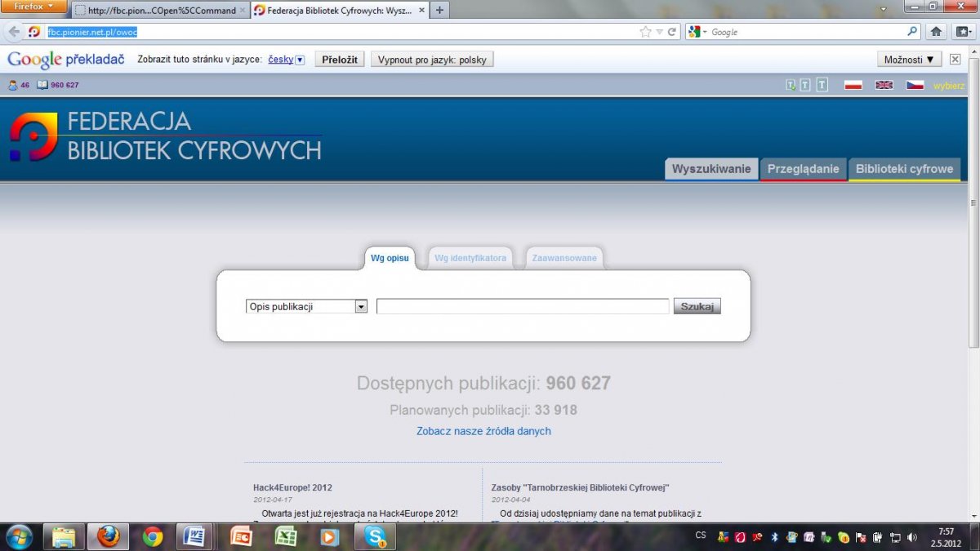Close the Google translate bar
The width and height of the screenshot is (980, 551).
coord(955,60)
